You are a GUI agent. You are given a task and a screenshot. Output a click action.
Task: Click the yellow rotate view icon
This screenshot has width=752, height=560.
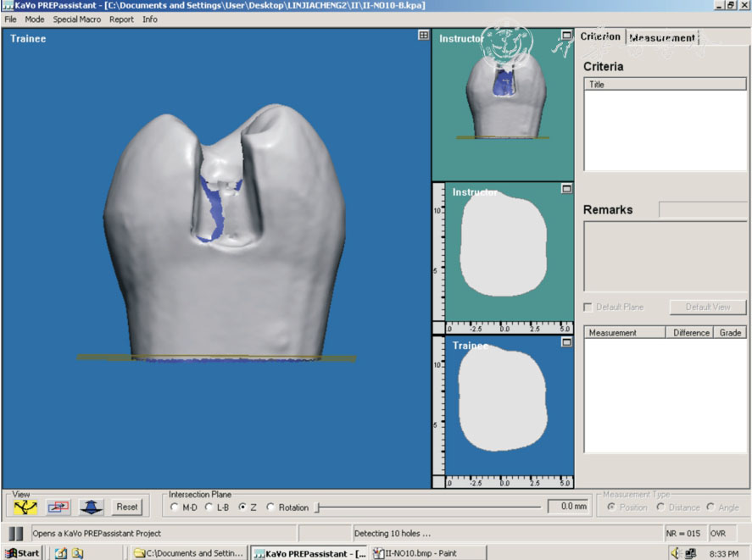point(25,507)
